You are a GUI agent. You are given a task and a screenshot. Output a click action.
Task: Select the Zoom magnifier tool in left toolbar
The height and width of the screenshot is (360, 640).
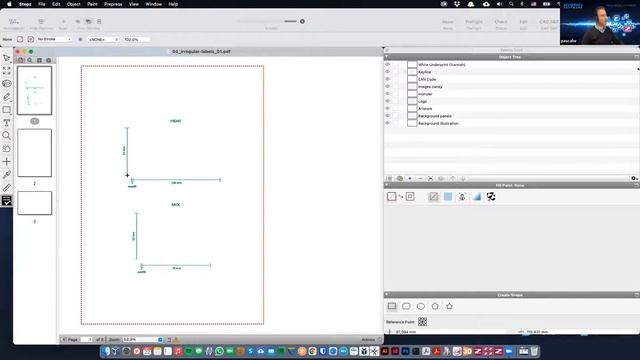[7, 136]
